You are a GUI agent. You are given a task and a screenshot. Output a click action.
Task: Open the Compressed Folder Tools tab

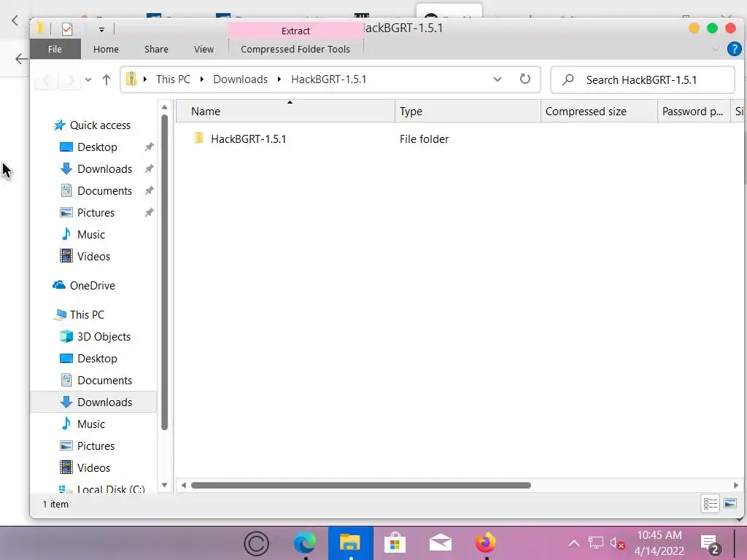click(x=295, y=49)
